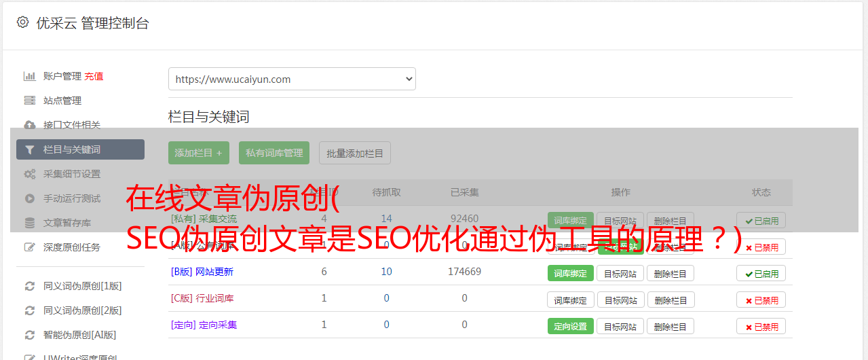Open the [C版] 行业词库 column link
This screenshot has width=868, height=360.
(x=202, y=298)
